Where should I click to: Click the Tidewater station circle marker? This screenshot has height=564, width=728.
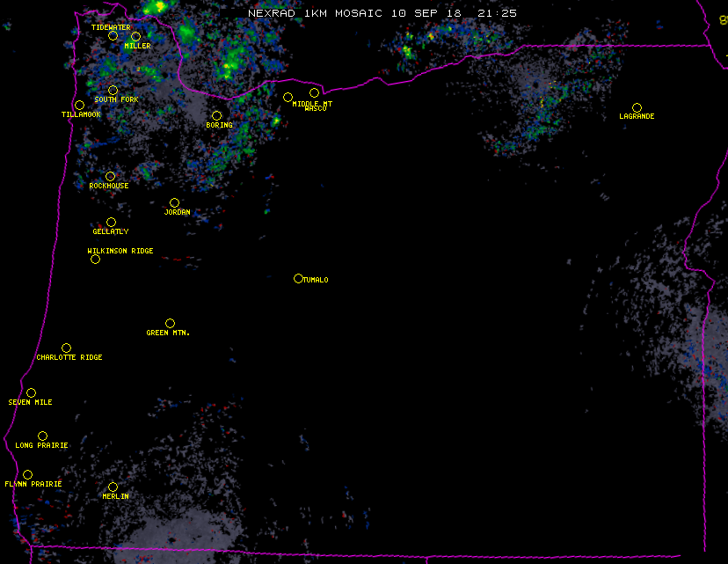click(113, 36)
